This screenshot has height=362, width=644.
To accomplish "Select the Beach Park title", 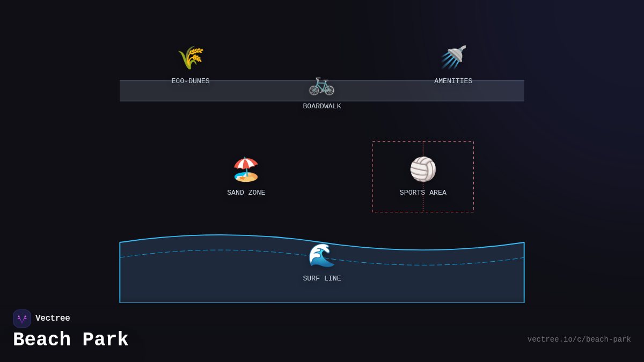I will 71,340.
